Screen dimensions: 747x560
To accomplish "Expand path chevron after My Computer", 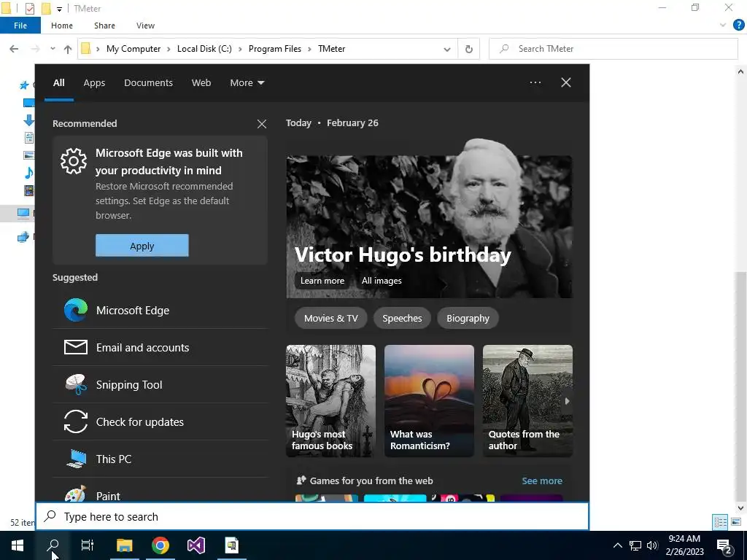I will click(169, 49).
